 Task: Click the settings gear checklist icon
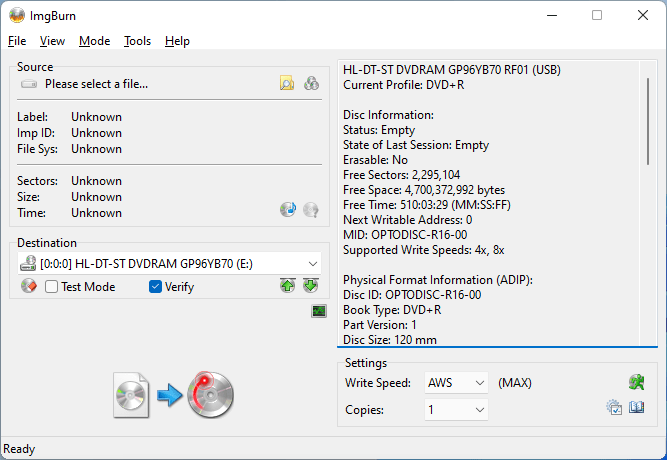pyautogui.click(x=614, y=408)
